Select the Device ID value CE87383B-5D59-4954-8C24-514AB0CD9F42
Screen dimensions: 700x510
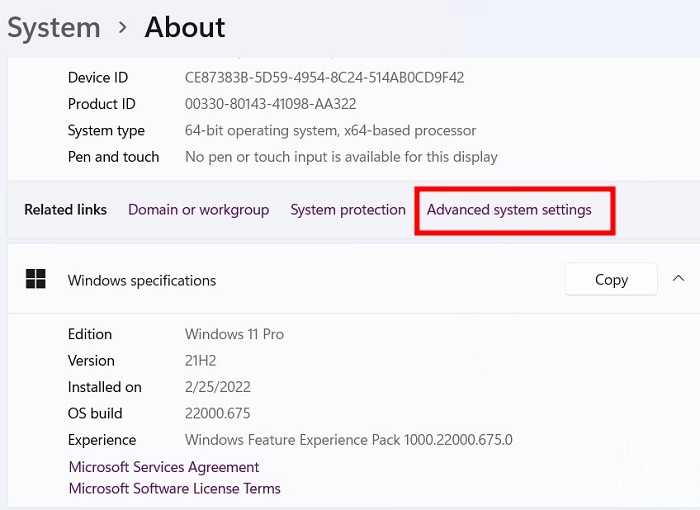325,78
